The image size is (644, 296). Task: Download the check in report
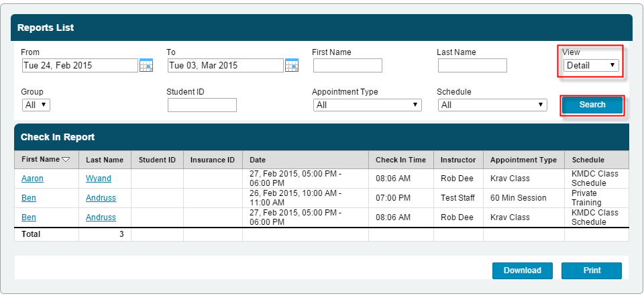tap(522, 270)
